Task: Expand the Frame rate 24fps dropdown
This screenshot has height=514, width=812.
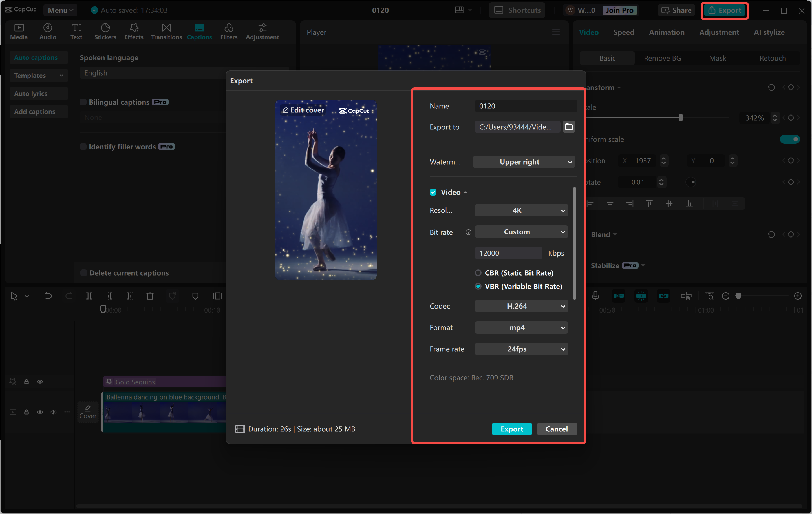Action: tap(521, 349)
